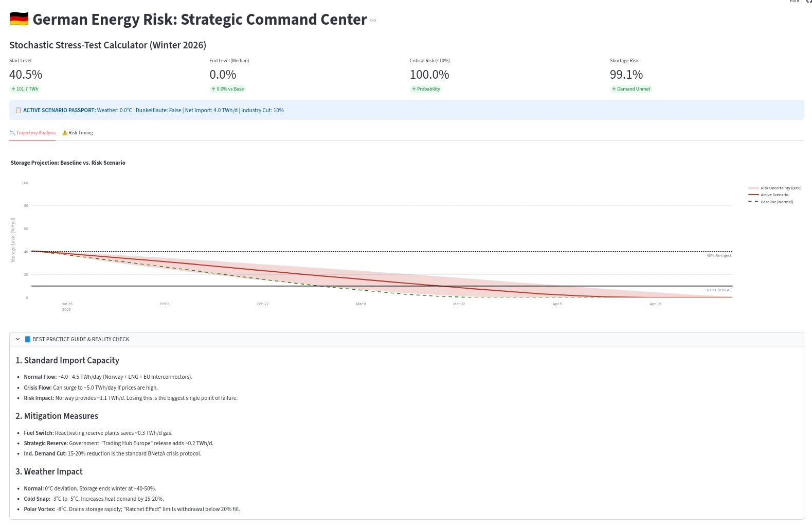The width and height of the screenshot is (812, 527).
Task: Click the Shortage Risk 99.1% metric value
Action: tap(626, 75)
